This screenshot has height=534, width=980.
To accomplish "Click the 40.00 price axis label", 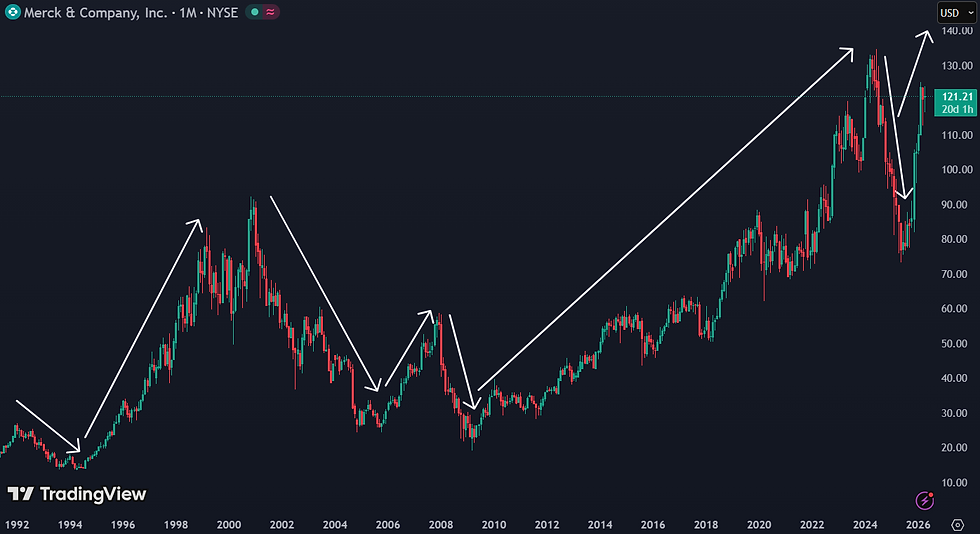I will point(954,378).
